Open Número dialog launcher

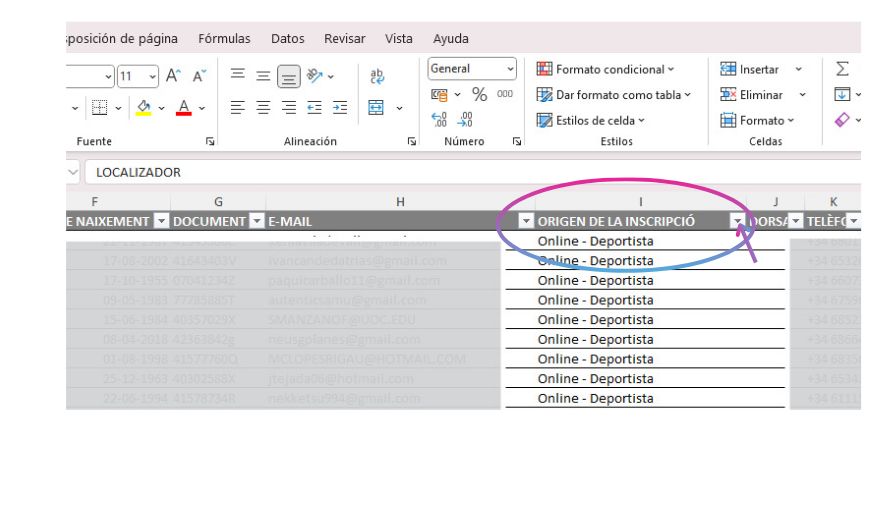point(517,141)
